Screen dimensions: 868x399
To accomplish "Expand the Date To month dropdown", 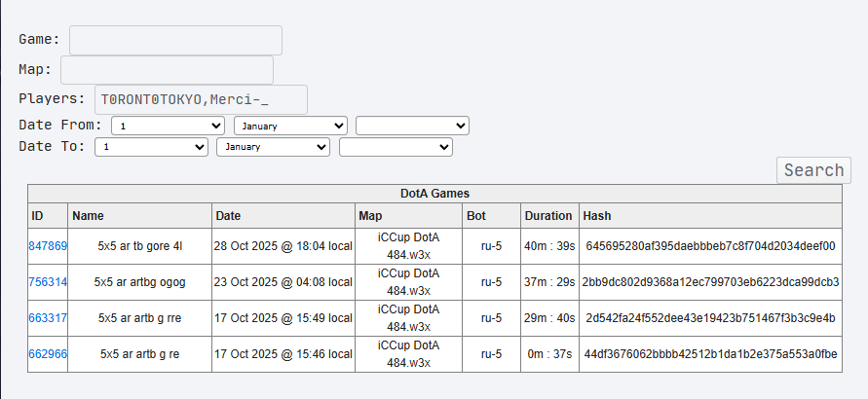I will (x=274, y=147).
